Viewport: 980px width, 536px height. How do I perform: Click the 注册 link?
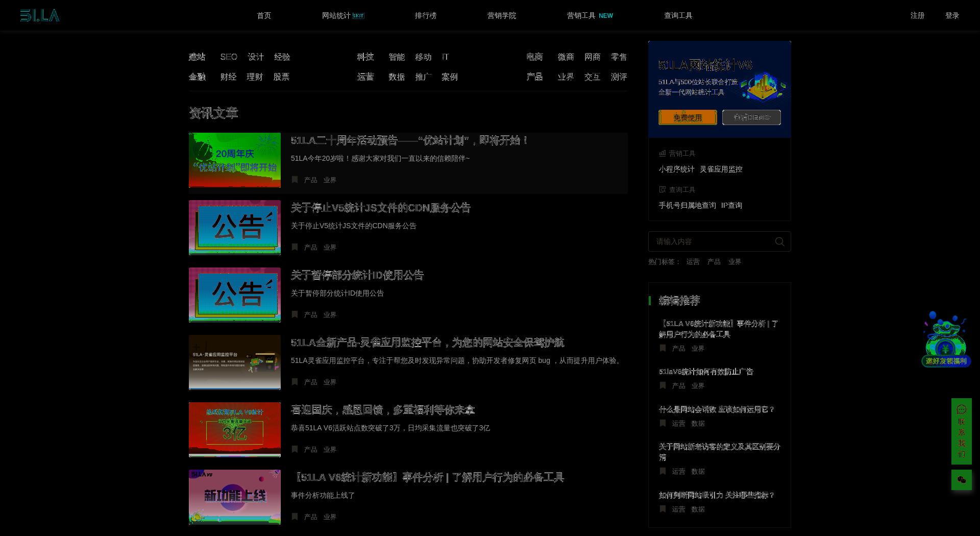click(x=918, y=16)
